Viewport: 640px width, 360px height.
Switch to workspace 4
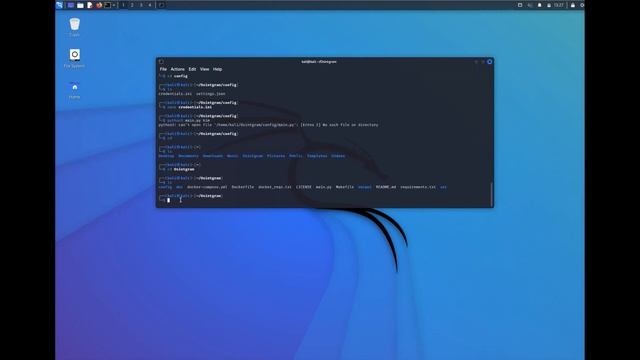[x=150, y=5]
